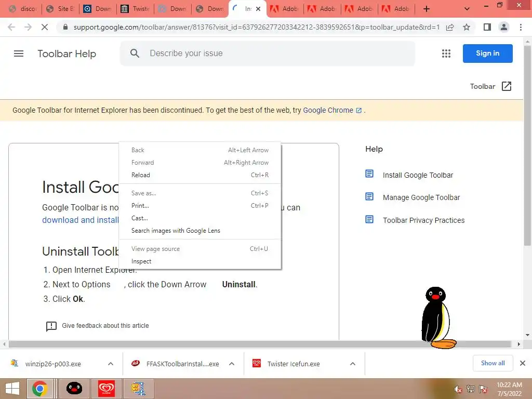Screen dimensions: 532x399
Task: Choose Cast... in the context menu
Action: click(200, 218)
